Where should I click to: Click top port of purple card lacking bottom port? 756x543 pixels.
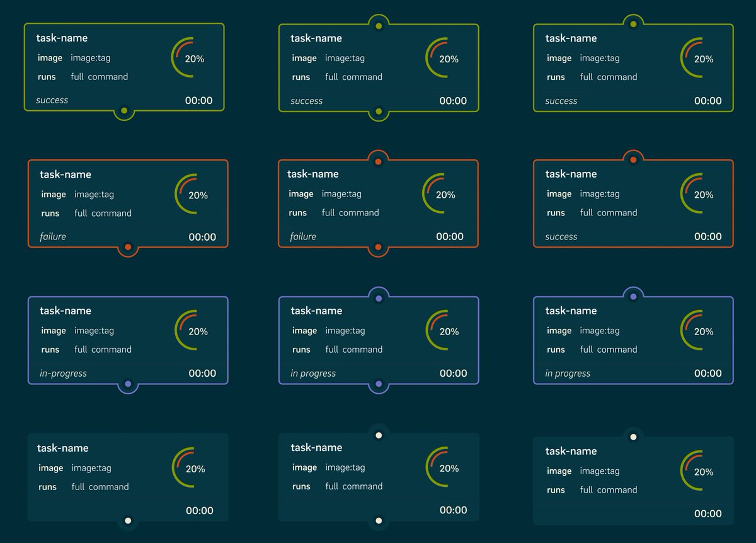click(x=633, y=296)
